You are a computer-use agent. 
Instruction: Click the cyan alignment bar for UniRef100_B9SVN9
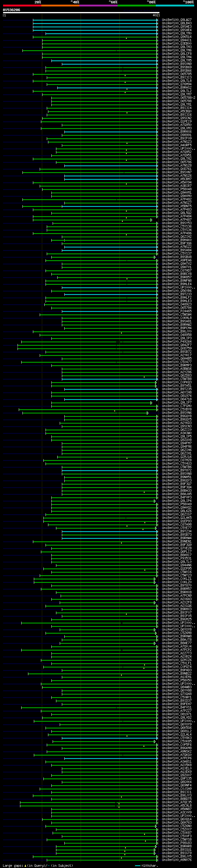point(110,64)
